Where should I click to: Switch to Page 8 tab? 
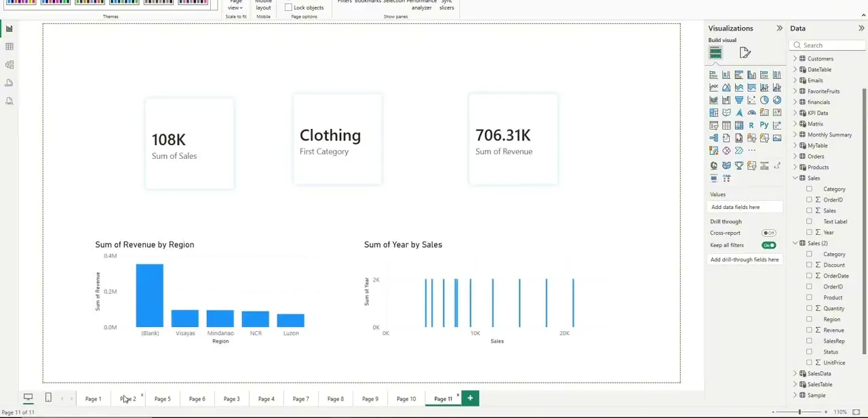(335, 399)
